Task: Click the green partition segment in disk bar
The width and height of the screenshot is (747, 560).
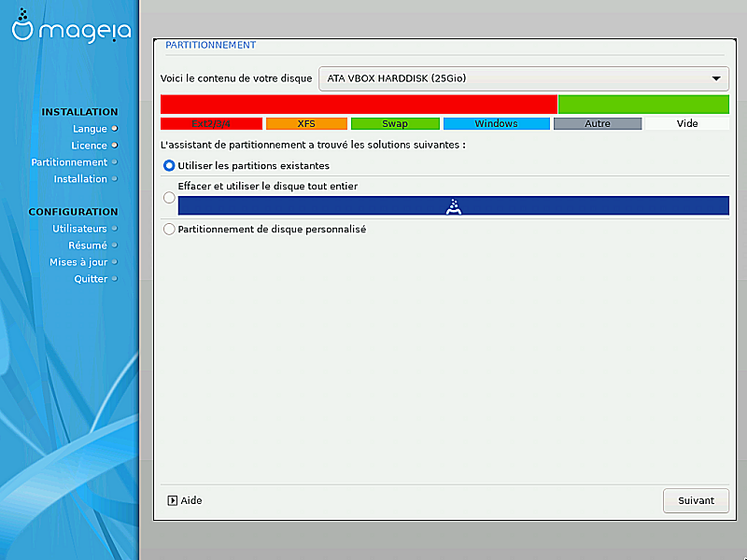Action: [x=642, y=104]
